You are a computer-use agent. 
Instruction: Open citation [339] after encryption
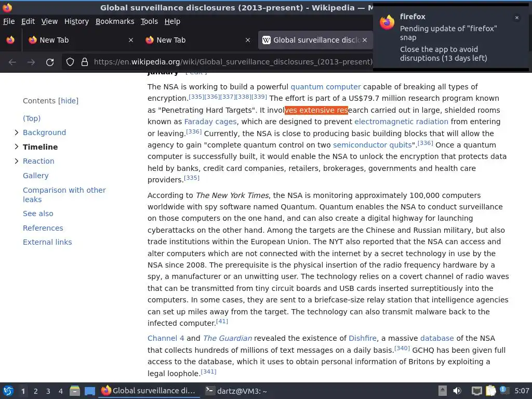pyautogui.click(x=259, y=97)
